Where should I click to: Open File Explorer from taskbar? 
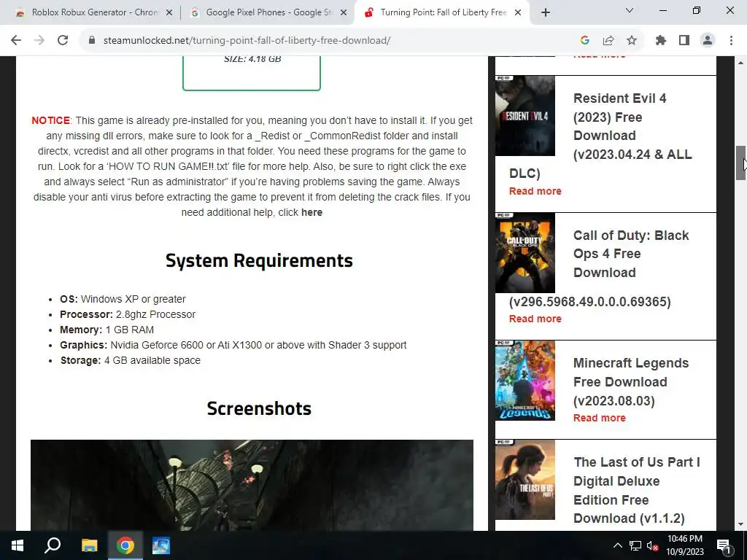[89, 545]
